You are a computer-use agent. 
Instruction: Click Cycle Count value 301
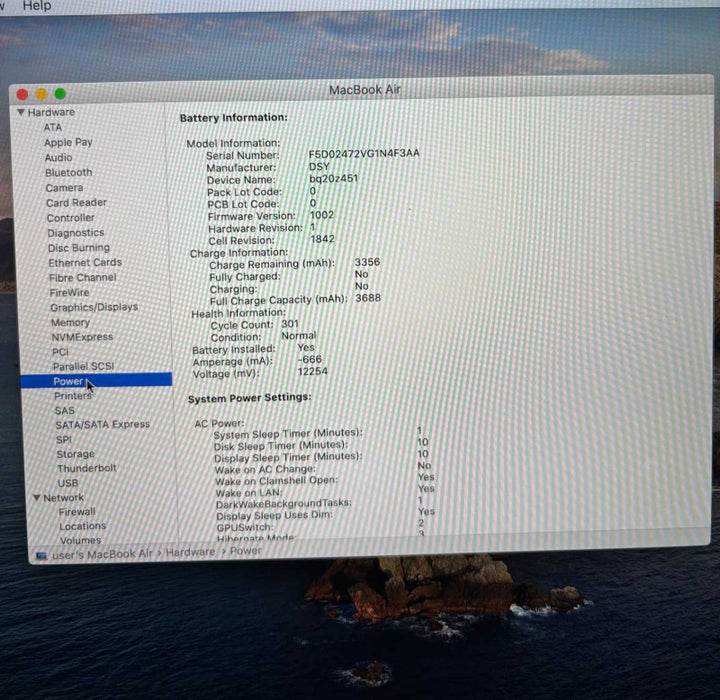tap(290, 324)
